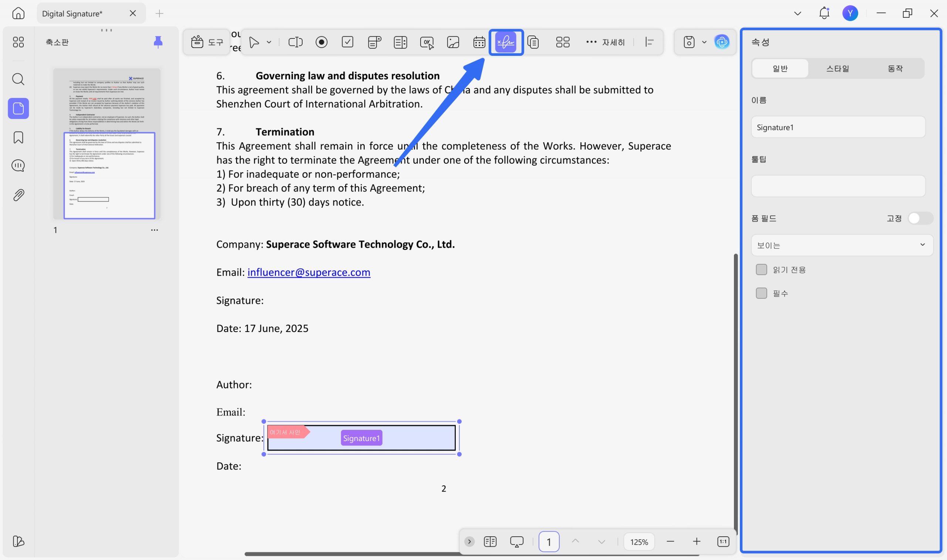947x560 pixels.
Task: Zoom out with the minus button
Action: pyautogui.click(x=670, y=542)
